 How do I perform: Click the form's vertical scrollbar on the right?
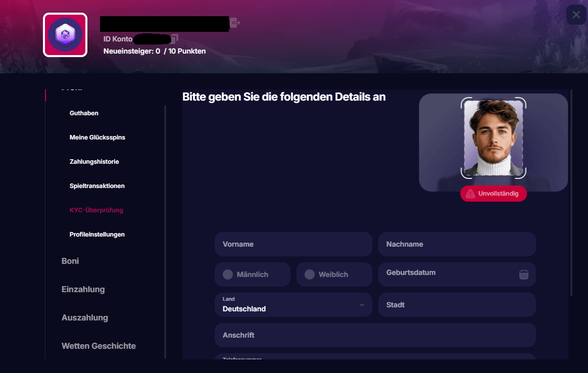571,192
